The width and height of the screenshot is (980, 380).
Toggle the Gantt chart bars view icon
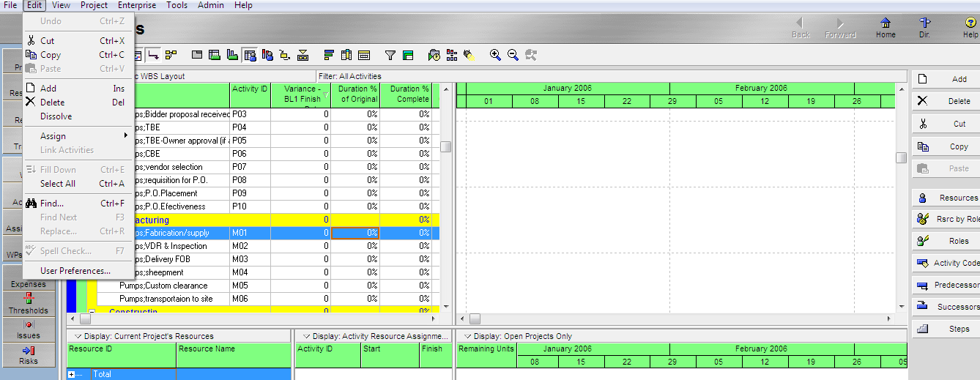(214, 55)
